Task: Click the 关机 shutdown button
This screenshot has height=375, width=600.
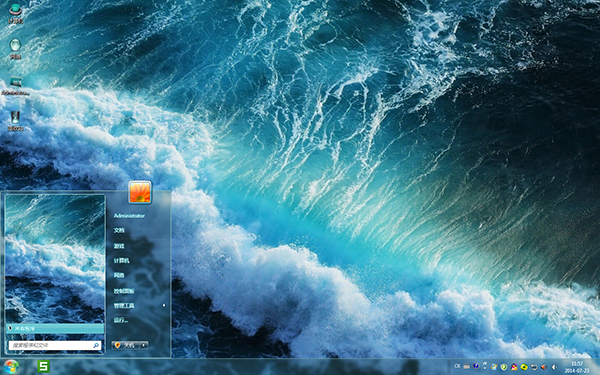Action: pos(126,345)
